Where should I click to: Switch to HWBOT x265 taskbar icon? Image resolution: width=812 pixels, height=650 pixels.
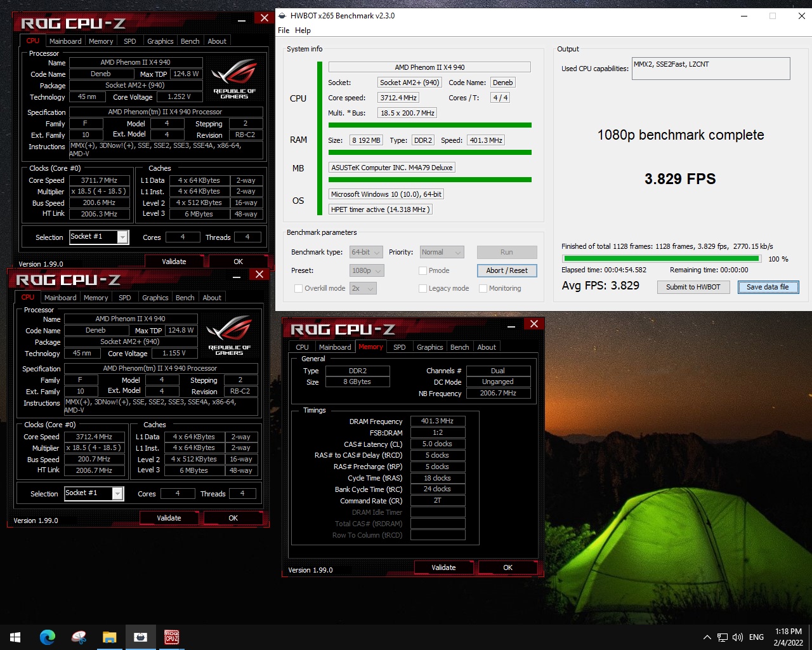(140, 637)
